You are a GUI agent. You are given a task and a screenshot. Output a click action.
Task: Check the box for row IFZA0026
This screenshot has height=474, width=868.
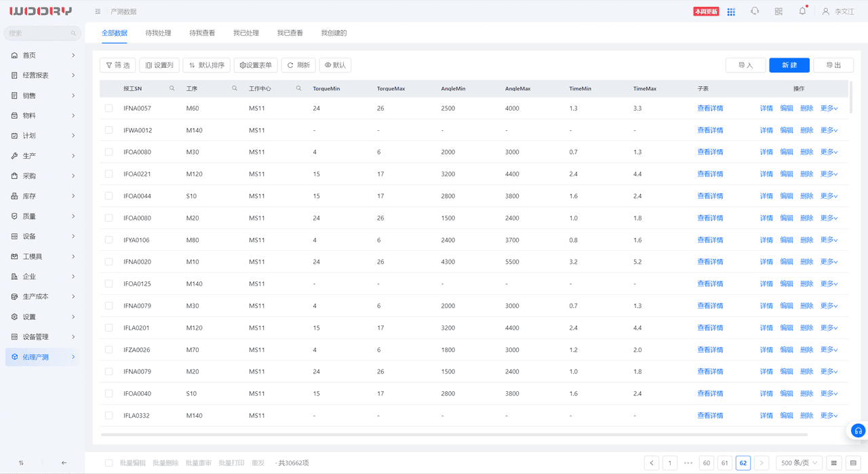coord(108,350)
